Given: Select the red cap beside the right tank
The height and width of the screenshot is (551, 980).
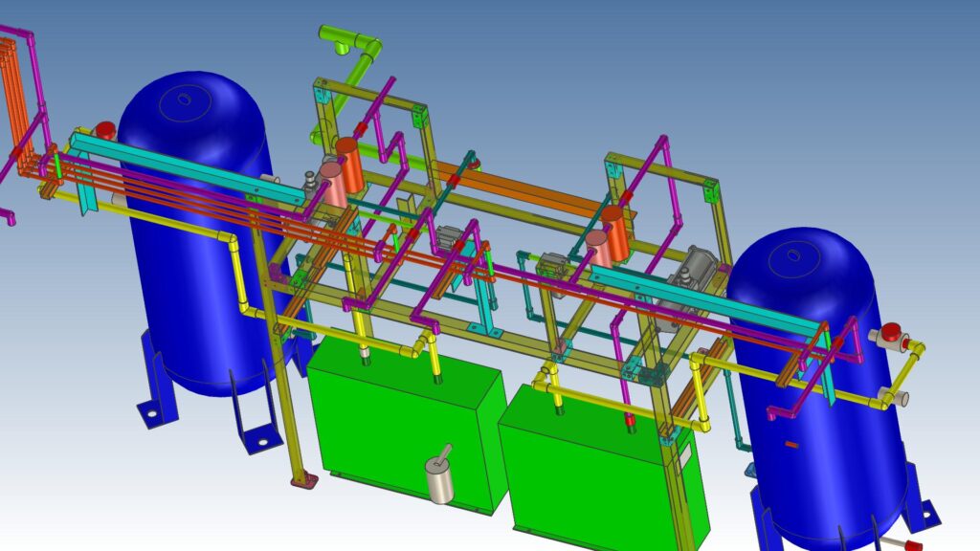Looking at the screenshot, I should point(891,333).
